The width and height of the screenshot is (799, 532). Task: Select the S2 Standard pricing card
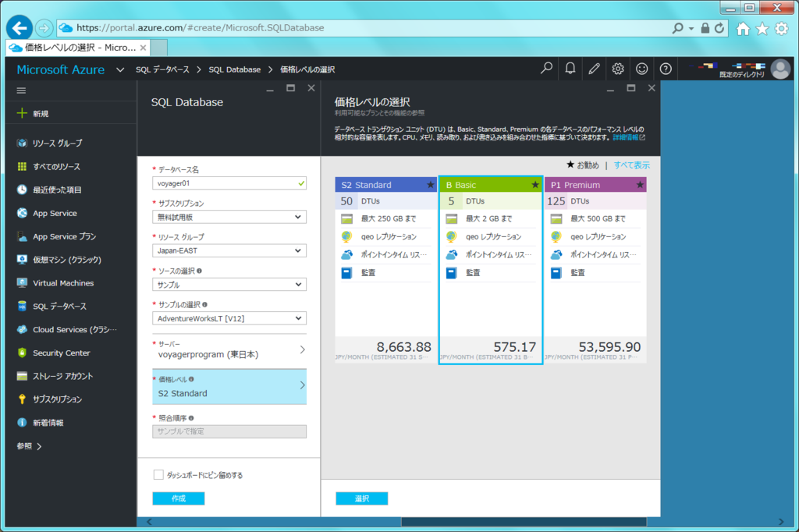point(385,270)
